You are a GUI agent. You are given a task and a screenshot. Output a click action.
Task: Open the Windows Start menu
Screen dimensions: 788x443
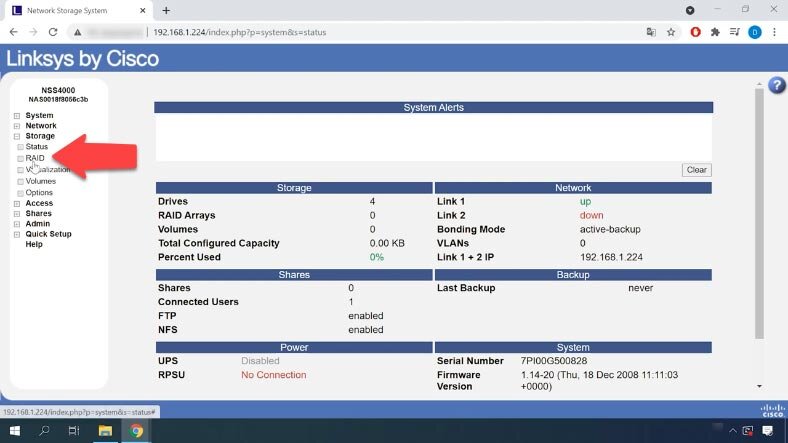tap(15, 431)
